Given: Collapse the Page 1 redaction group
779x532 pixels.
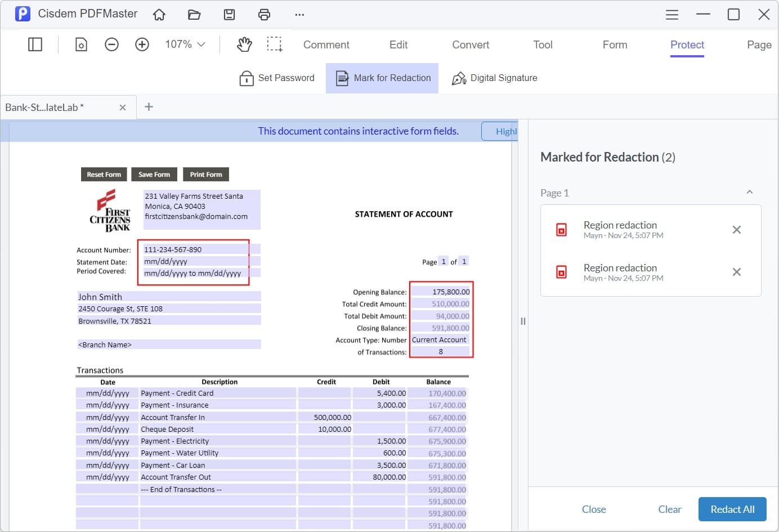Looking at the screenshot, I should [x=749, y=192].
